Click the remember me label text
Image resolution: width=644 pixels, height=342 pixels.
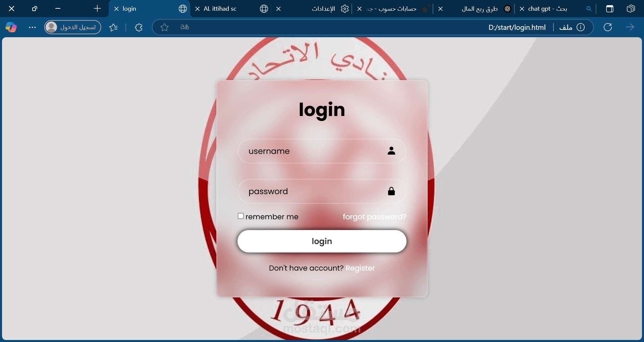click(x=272, y=217)
